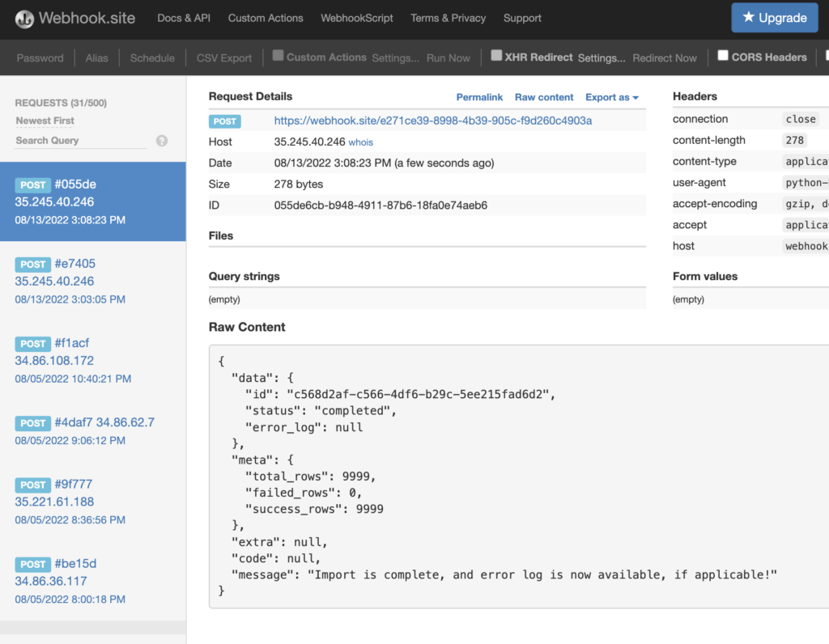Focus the Search Query field
Viewport: 829px width, 644px height.
(80, 141)
